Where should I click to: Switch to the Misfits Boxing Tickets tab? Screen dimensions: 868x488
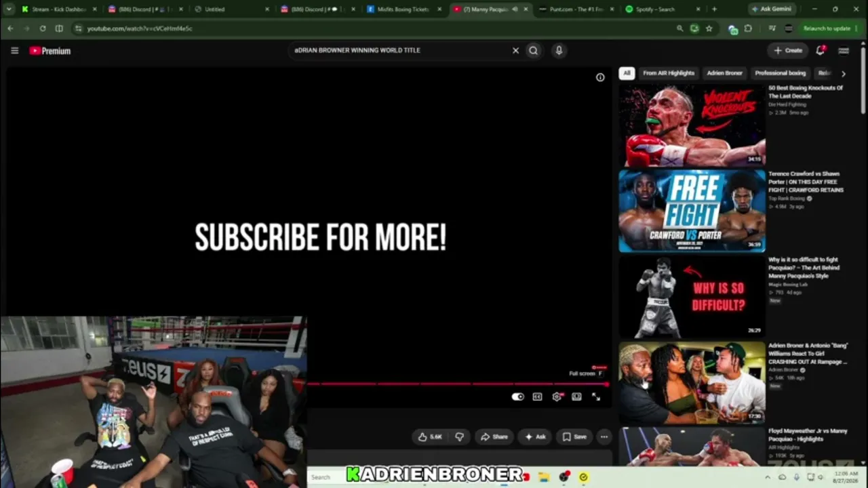(403, 9)
